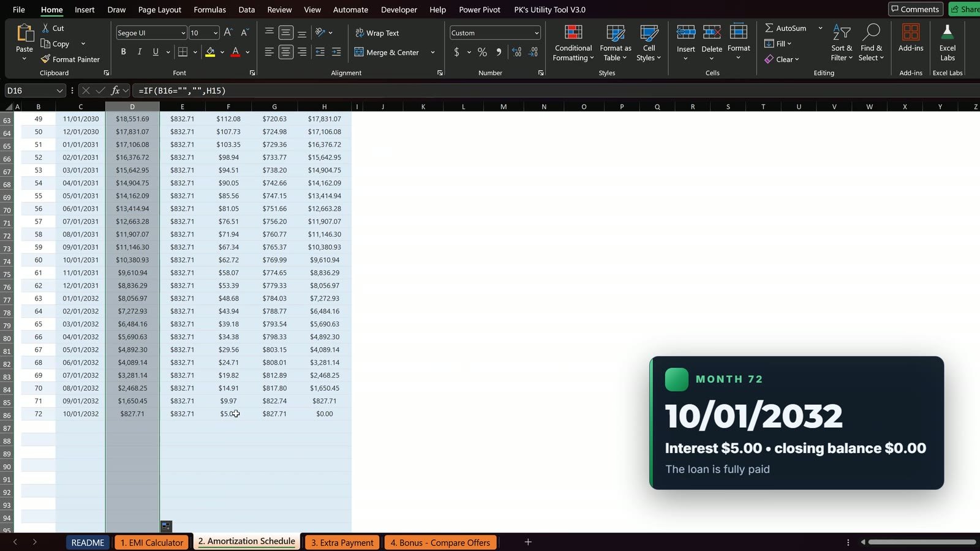The image size is (980, 551).
Task: Click the Percent Style icon
Action: click(482, 52)
